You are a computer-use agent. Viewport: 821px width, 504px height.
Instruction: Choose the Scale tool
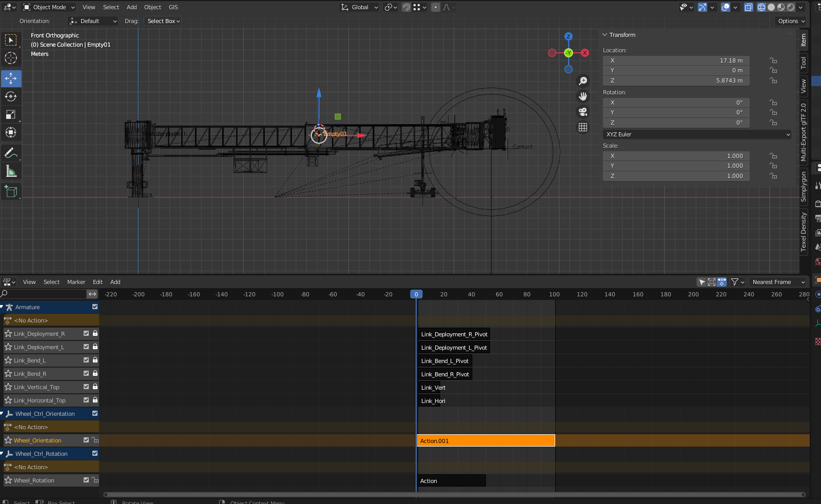coord(11,114)
